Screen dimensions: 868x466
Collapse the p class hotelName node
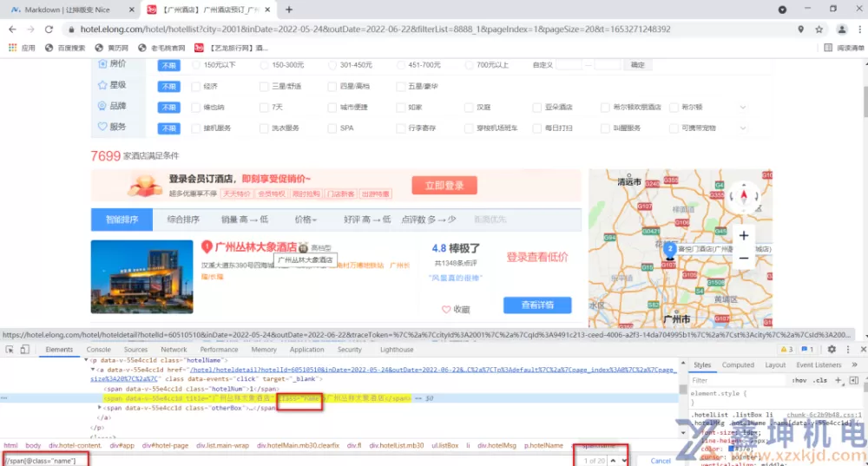[86, 360]
